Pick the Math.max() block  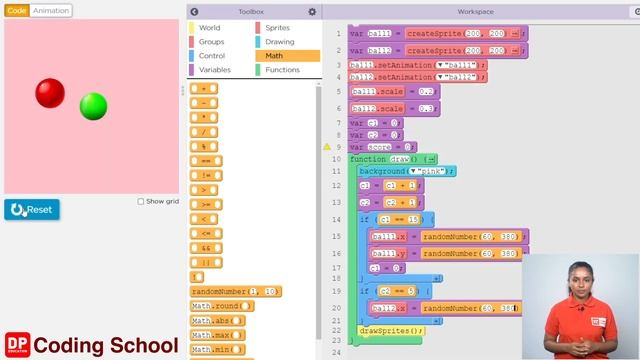(x=218, y=335)
